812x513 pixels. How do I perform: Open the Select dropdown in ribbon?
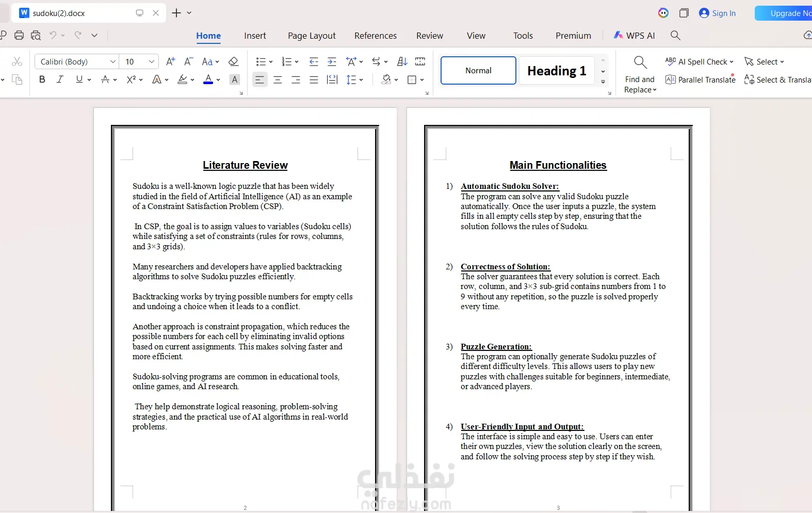(x=764, y=61)
